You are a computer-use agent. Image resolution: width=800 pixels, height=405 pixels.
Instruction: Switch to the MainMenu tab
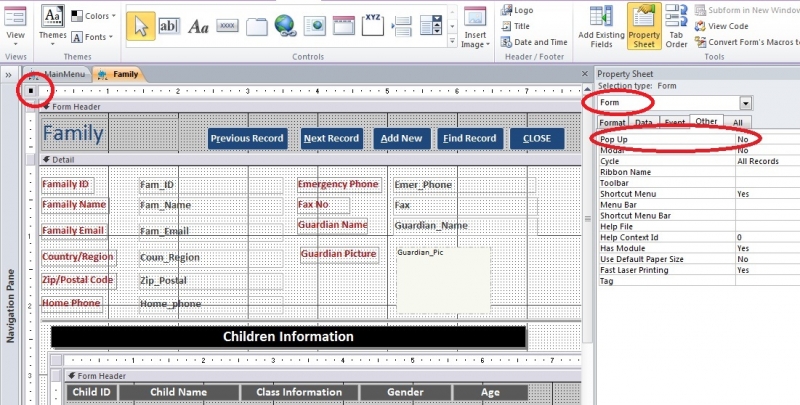click(64, 75)
